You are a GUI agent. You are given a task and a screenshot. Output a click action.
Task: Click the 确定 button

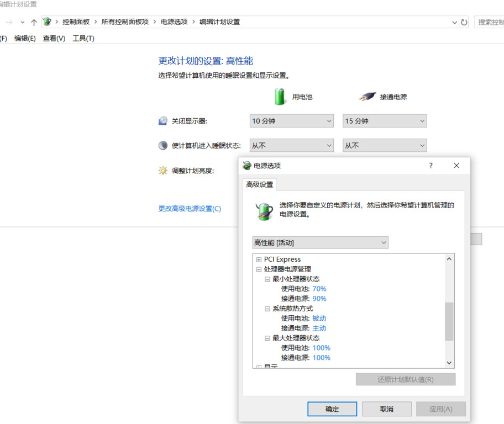click(x=332, y=409)
